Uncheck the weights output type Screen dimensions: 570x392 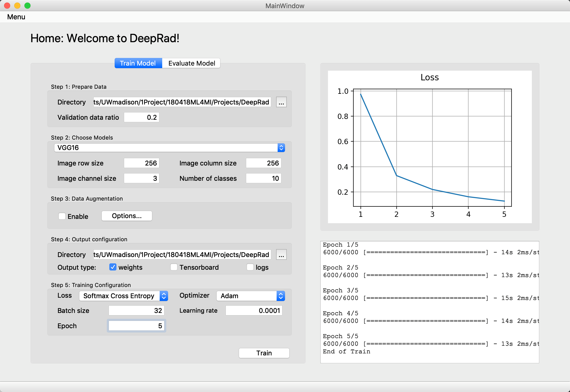pyautogui.click(x=113, y=267)
